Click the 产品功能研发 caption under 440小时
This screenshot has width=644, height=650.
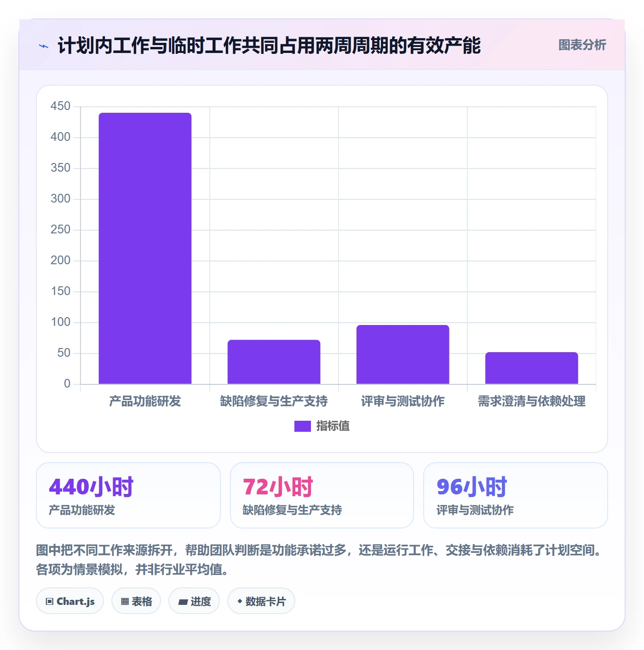coord(82,510)
